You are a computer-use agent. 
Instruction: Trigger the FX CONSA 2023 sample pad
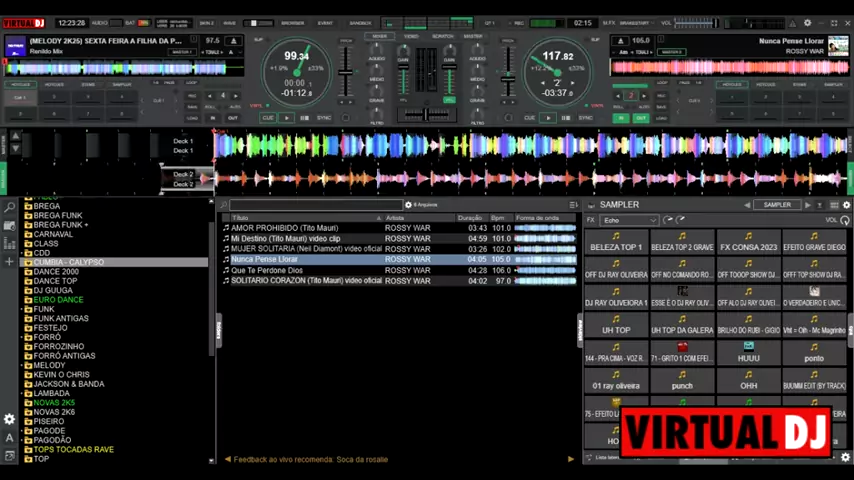click(748, 242)
